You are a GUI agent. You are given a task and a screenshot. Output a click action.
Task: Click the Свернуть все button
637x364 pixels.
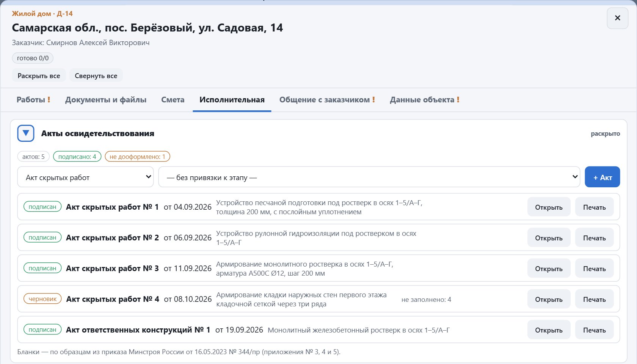click(96, 75)
